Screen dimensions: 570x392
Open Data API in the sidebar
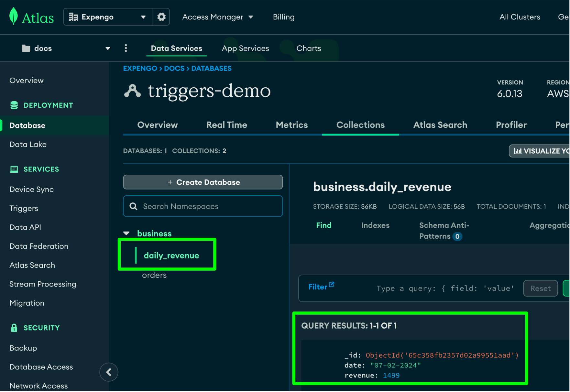(25, 227)
